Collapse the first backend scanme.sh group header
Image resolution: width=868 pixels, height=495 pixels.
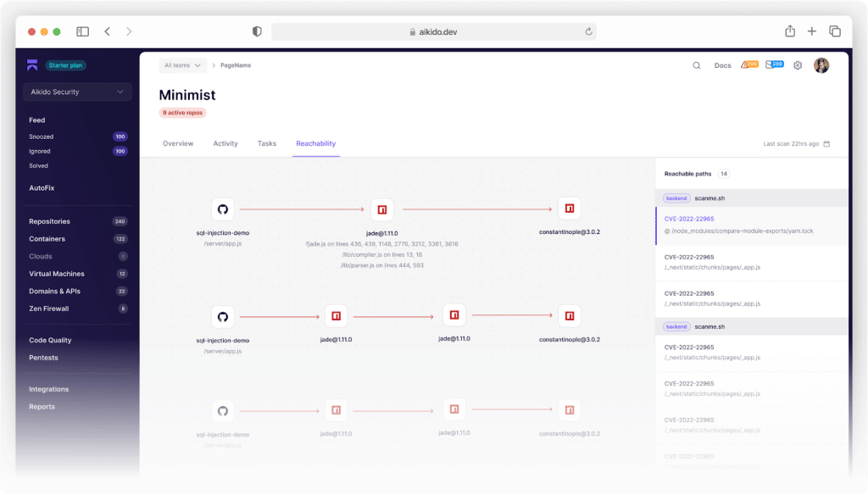[x=751, y=198]
